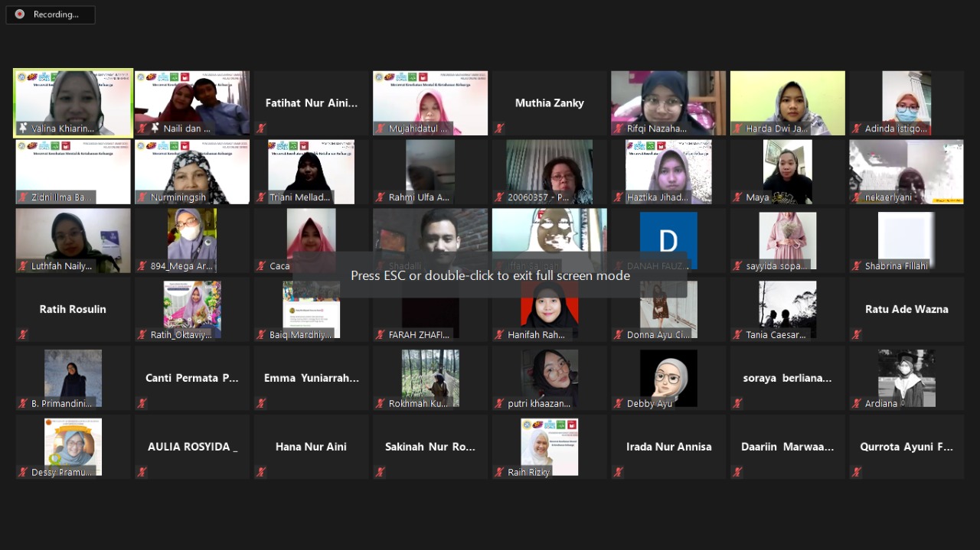Select the DANAH FAUZ blue letter D tile

668,241
